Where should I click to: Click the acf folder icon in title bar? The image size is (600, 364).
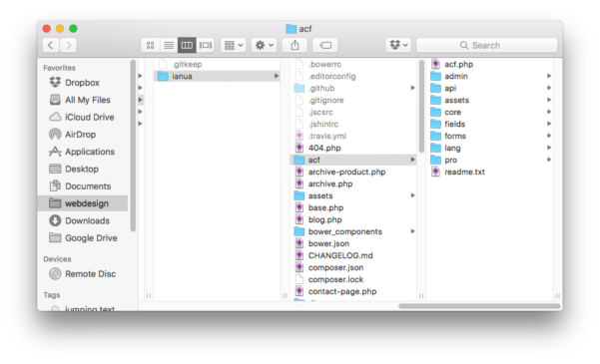pos(292,29)
